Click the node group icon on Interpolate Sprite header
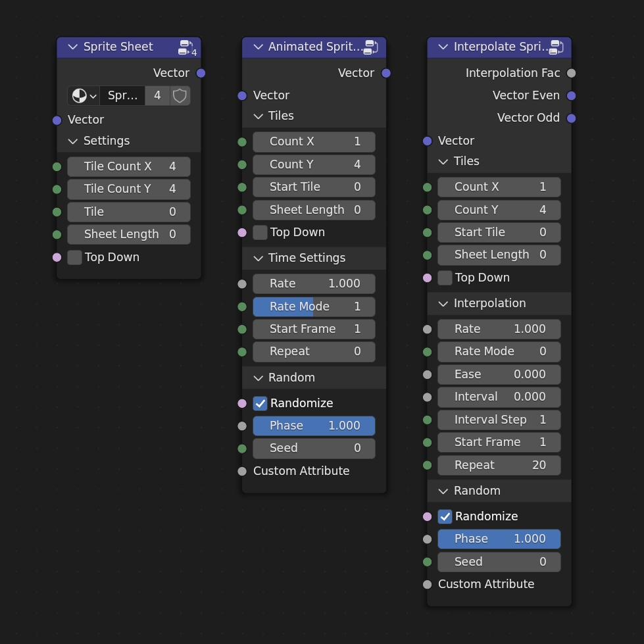644x644 pixels. point(557,47)
